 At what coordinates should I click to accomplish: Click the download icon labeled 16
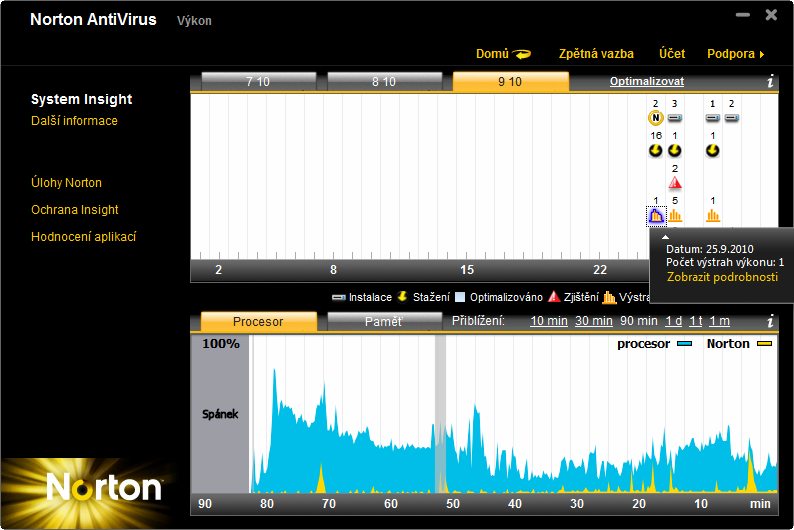[655, 150]
